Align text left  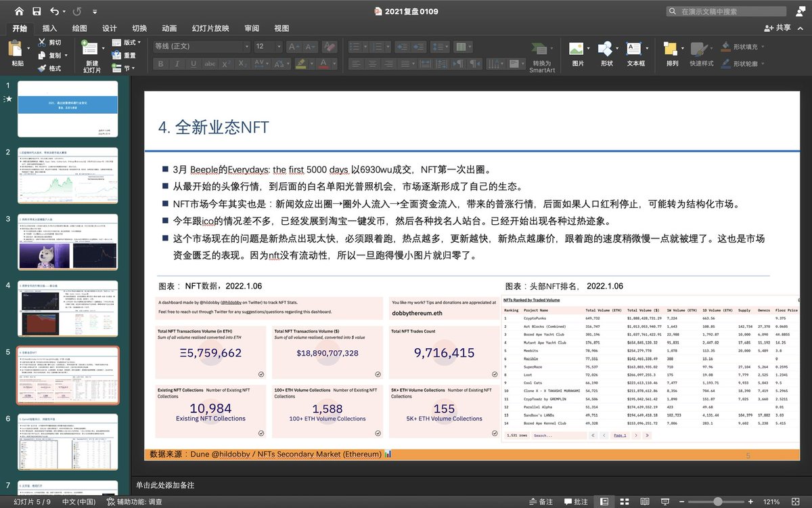click(x=355, y=64)
